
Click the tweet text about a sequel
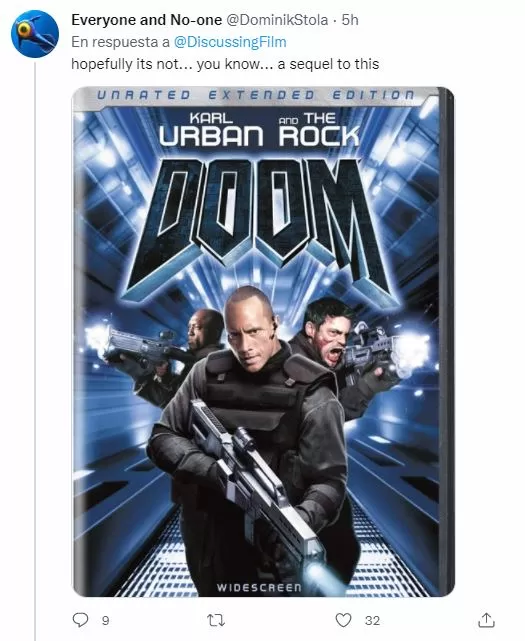[225, 64]
